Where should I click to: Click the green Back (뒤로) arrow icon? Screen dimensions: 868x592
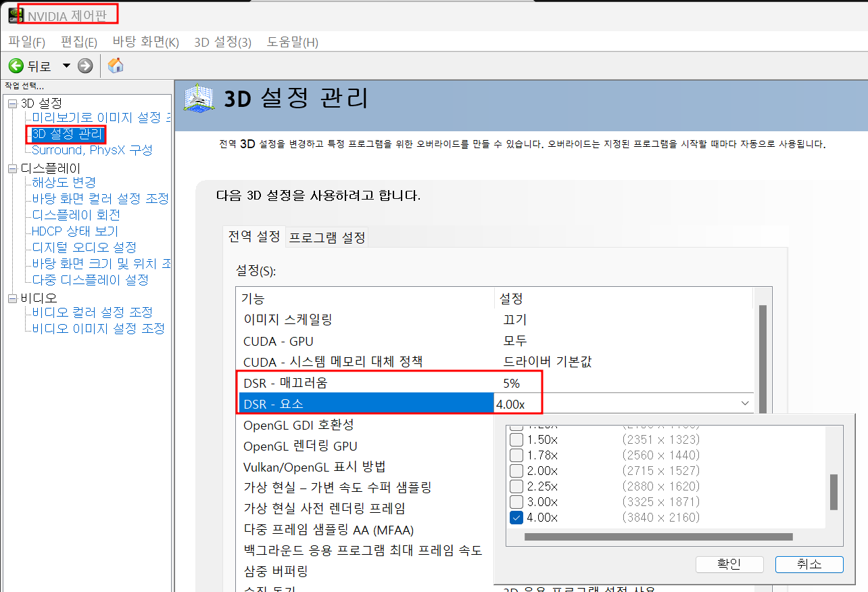(16, 66)
